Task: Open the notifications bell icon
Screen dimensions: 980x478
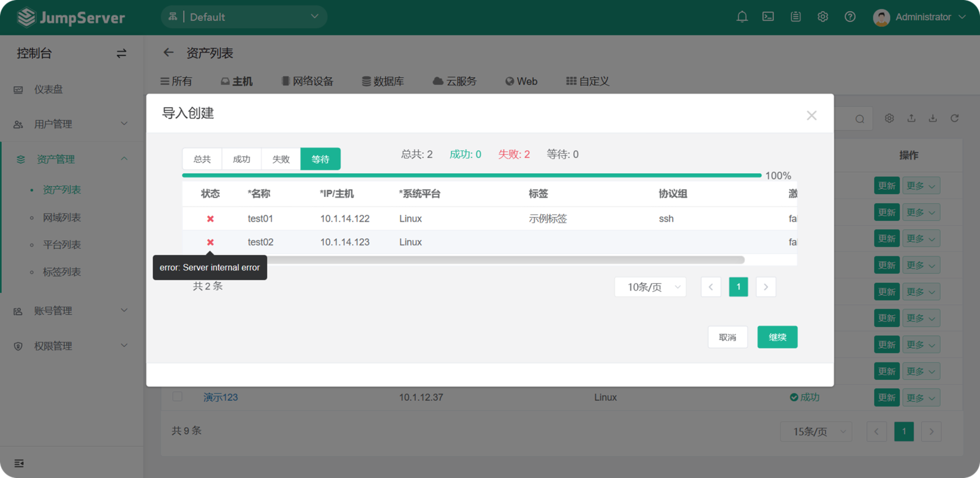Action: coord(742,17)
